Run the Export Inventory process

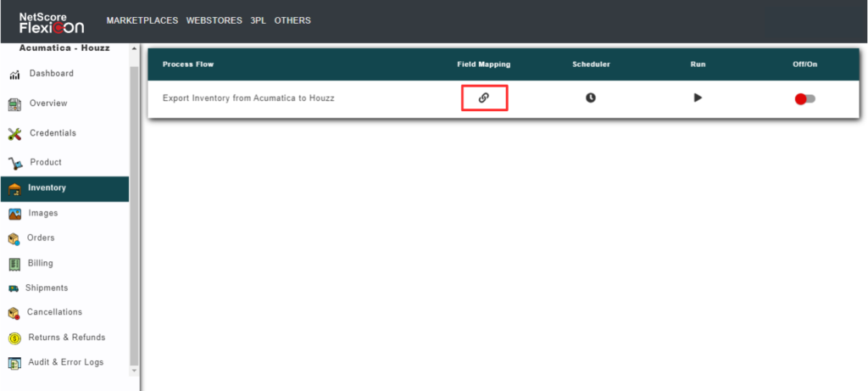tap(698, 98)
